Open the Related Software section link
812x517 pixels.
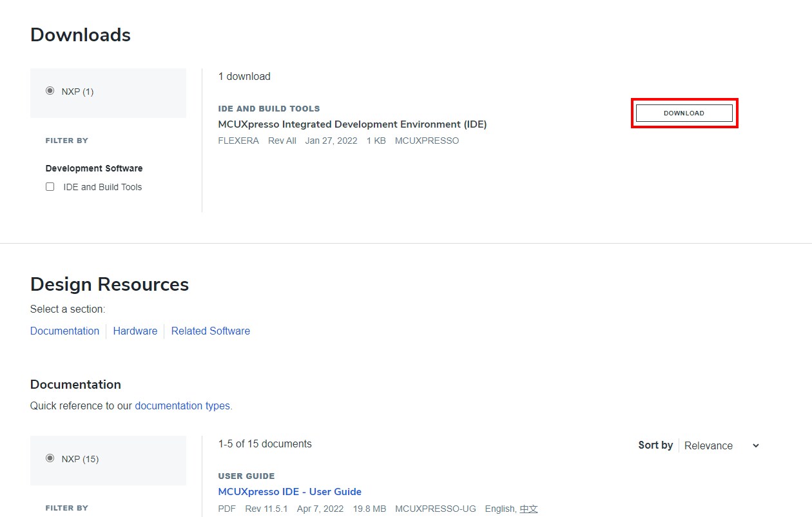pos(210,331)
